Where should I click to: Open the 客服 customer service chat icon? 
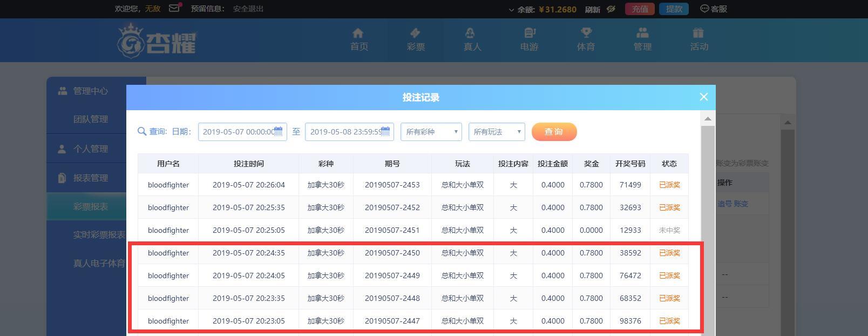704,9
